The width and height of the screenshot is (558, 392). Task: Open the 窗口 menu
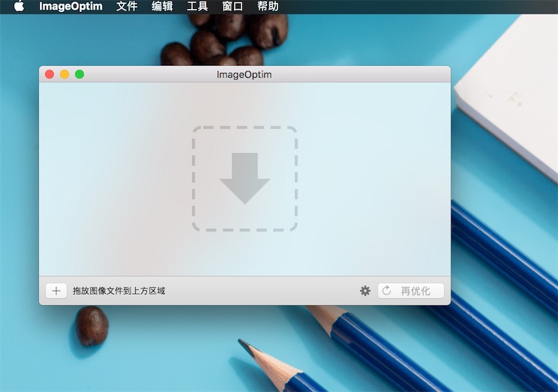tap(232, 7)
